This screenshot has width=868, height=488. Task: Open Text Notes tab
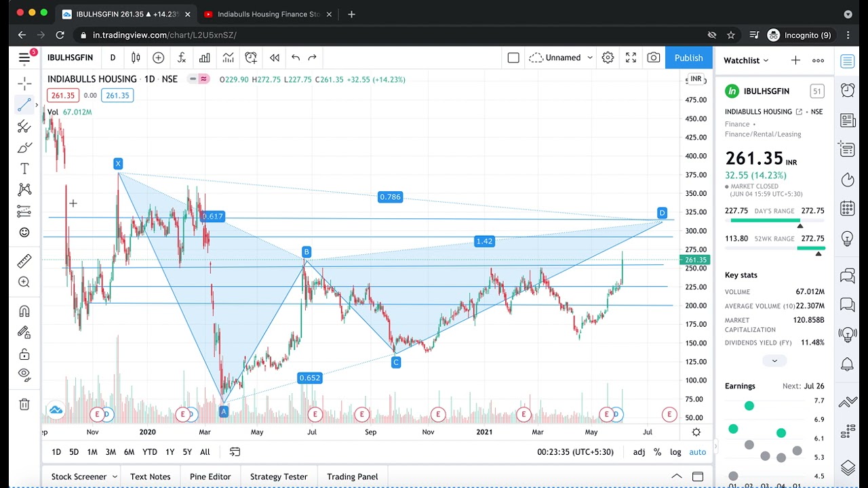151,476
